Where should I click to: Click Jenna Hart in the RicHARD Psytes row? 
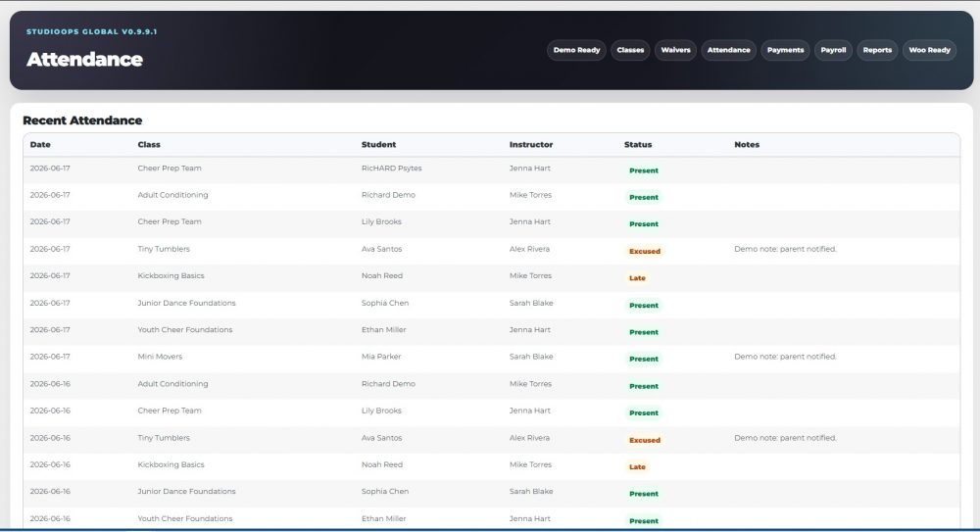pos(530,169)
